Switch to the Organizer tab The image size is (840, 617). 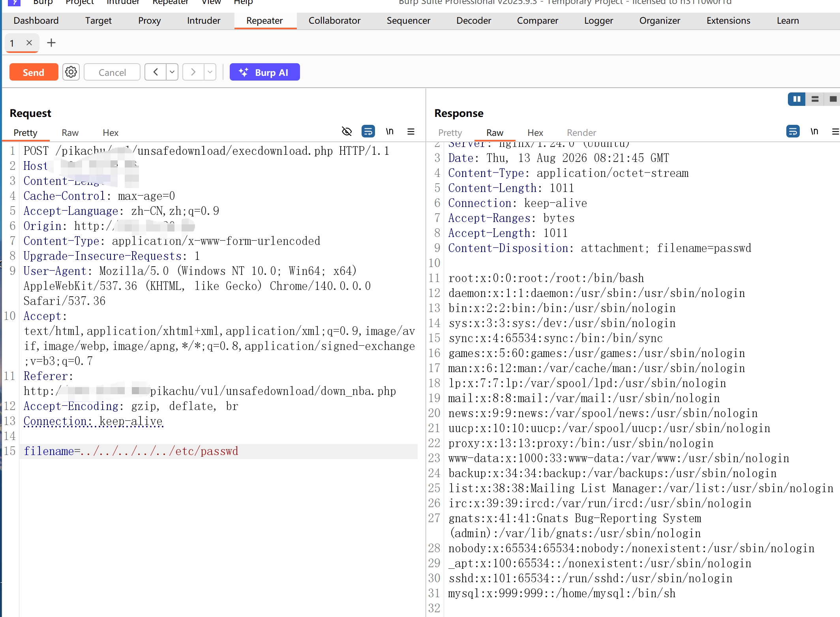point(660,21)
